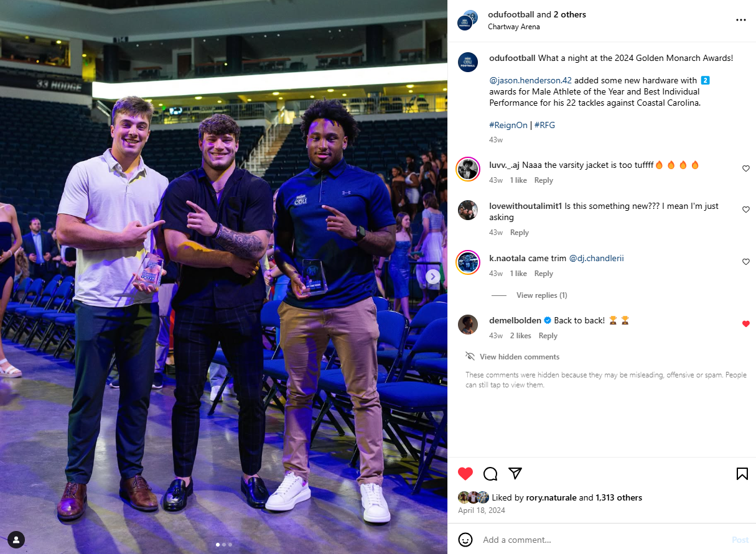Image resolution: width=756 pixels, height=554 pixels.
Task: Save post with bookmark icon
Action: pos(742,474)
